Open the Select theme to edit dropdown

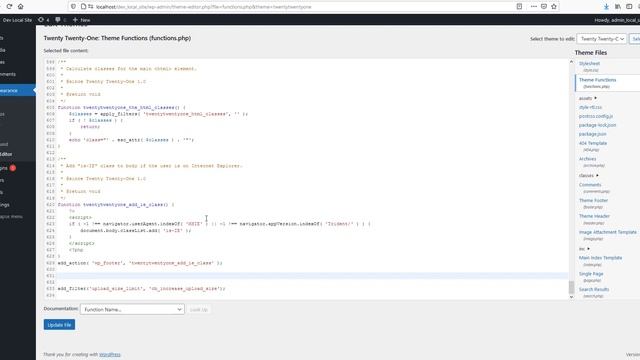click(x=601, y=39)
